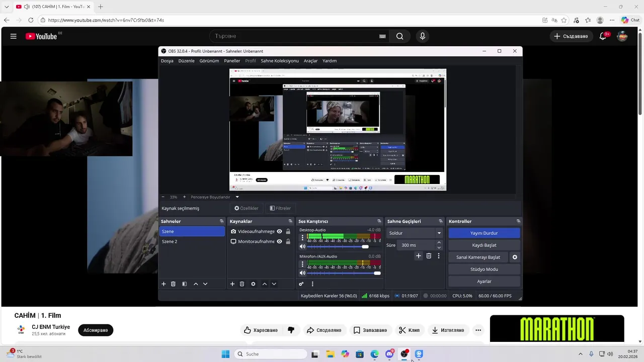The height and width of the screenshot is (362, 644).
Task: Decrease Süre transition duration stepper
Action: coord(439,247)
